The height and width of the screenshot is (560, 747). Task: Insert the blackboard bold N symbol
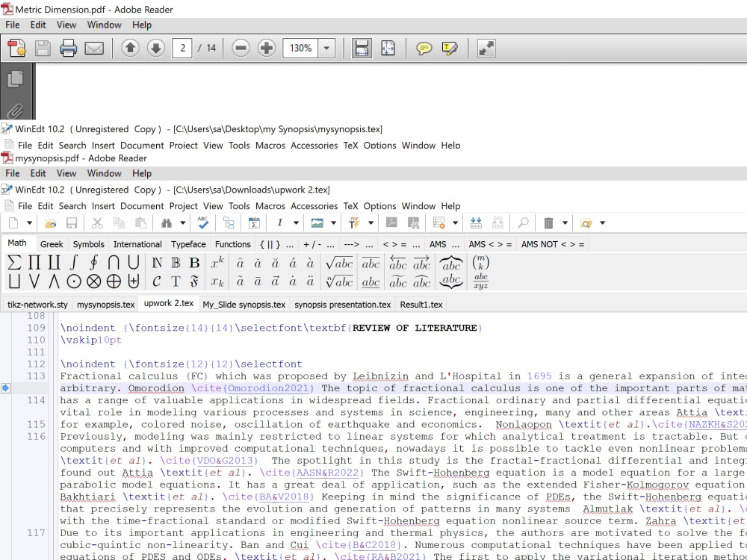pyautogui.click(x=157, y=263)
